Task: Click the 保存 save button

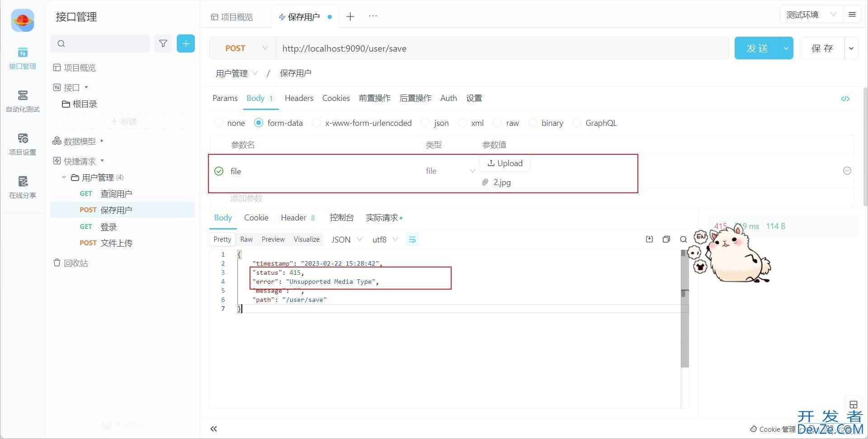Action: (822, 48)
